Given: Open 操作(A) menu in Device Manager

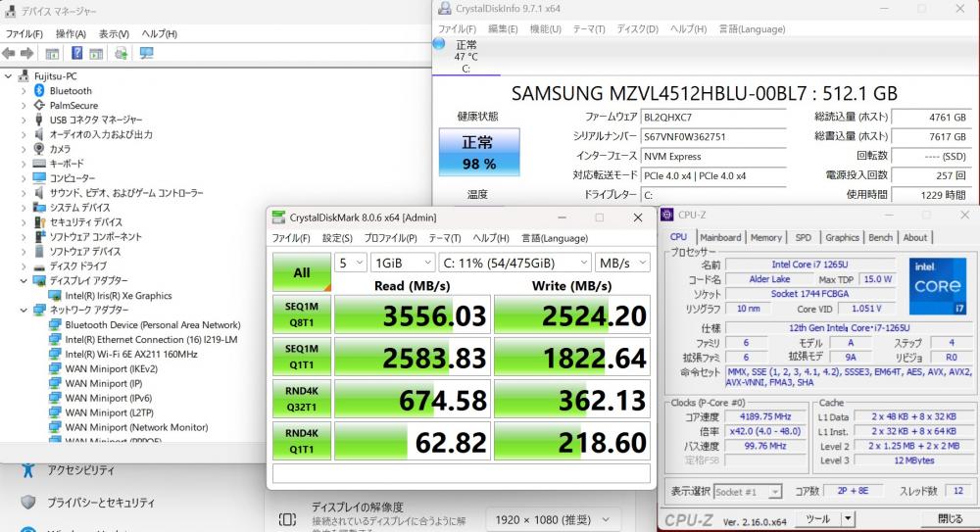Looking at the screenshot, I should [71, 33].
